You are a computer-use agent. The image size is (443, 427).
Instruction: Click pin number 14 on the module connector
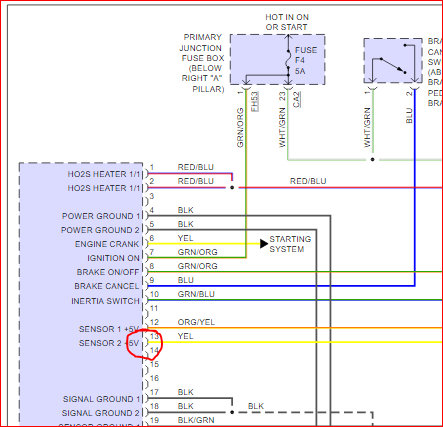point(154,350)
